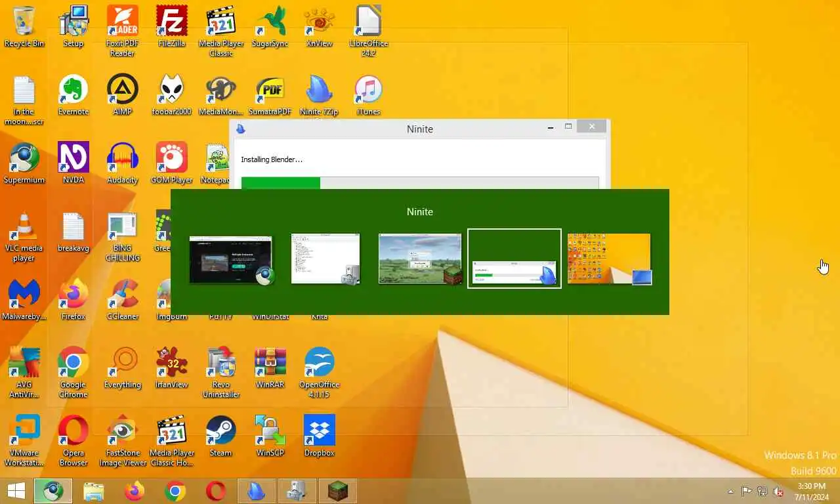
Task: Select the Setup desktop icon
Action: click(x=73, y=26)
